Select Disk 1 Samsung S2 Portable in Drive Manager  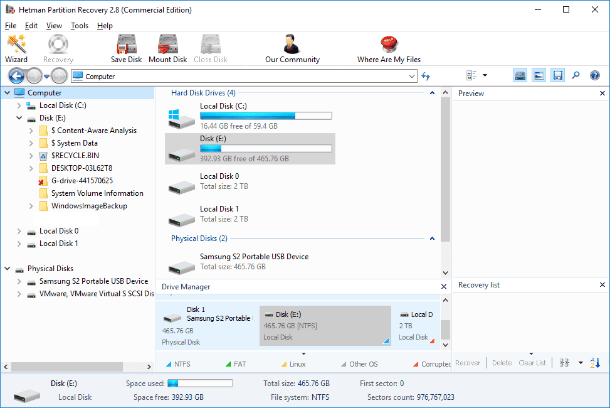[x=207, y=326]
